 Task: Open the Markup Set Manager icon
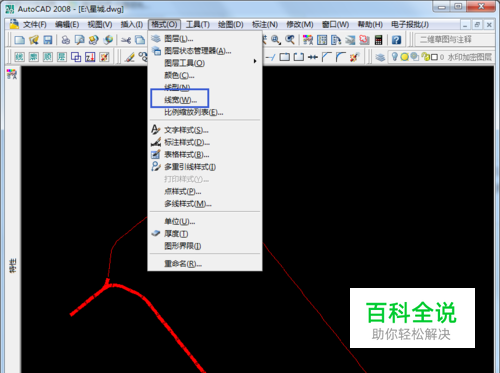(364, 40)
